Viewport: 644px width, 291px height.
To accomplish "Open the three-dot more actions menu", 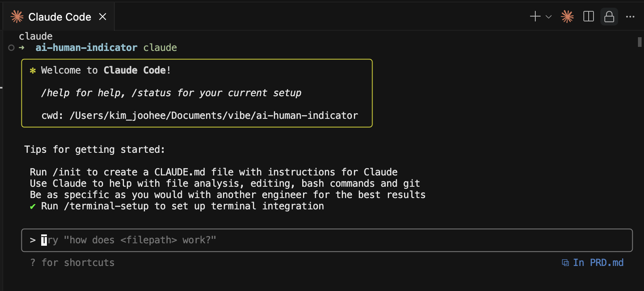I will click(x=630, y=17).
